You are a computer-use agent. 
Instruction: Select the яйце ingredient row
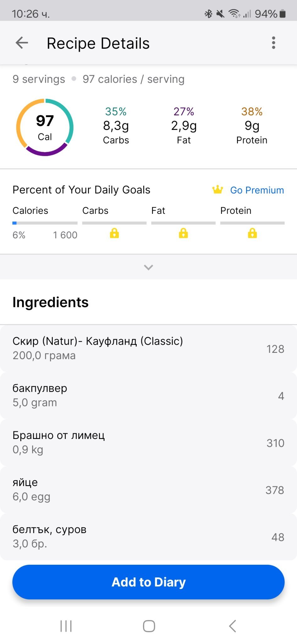(x=148, y=490)
